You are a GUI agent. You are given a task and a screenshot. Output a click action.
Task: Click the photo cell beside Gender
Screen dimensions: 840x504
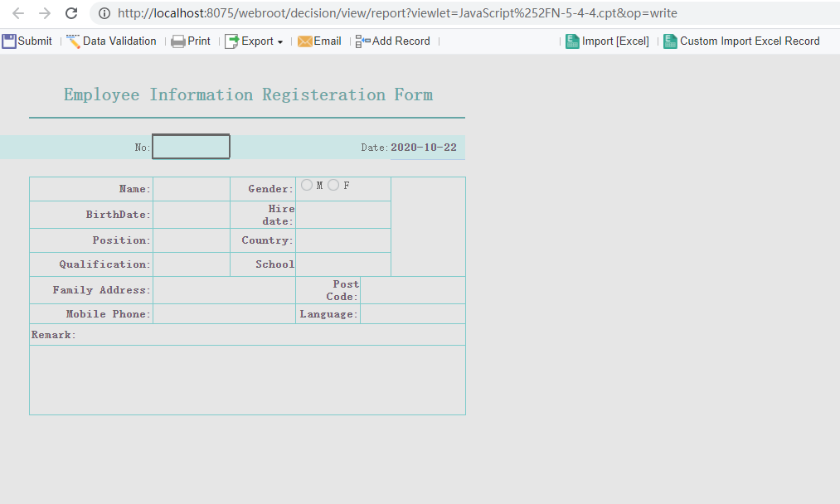pos(429,227)
